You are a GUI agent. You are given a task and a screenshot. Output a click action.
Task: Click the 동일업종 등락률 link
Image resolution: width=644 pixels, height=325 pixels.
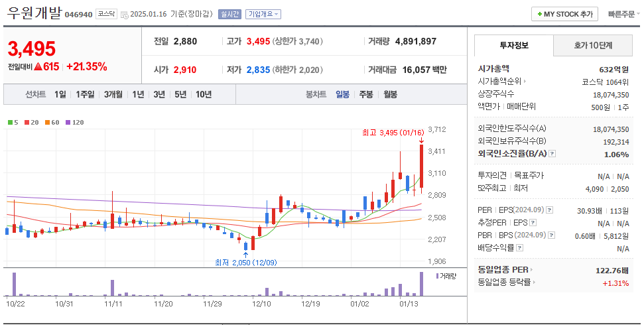point(504,283)
